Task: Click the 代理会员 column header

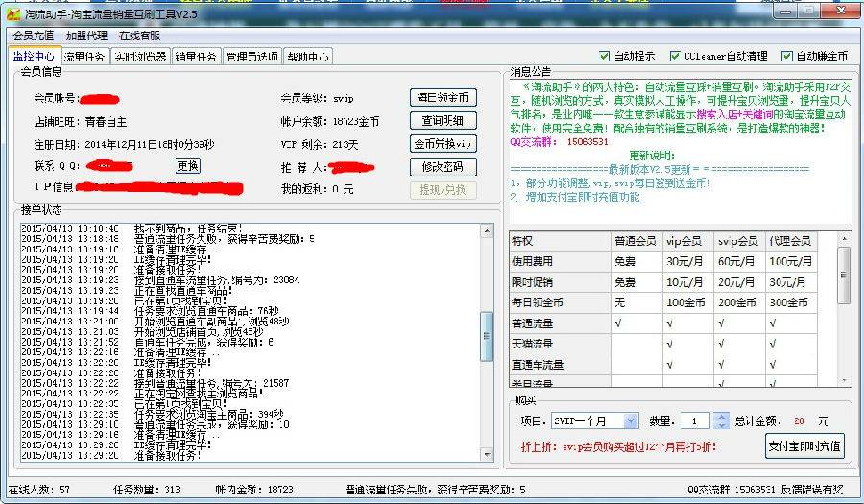Action: pos(791,241)
